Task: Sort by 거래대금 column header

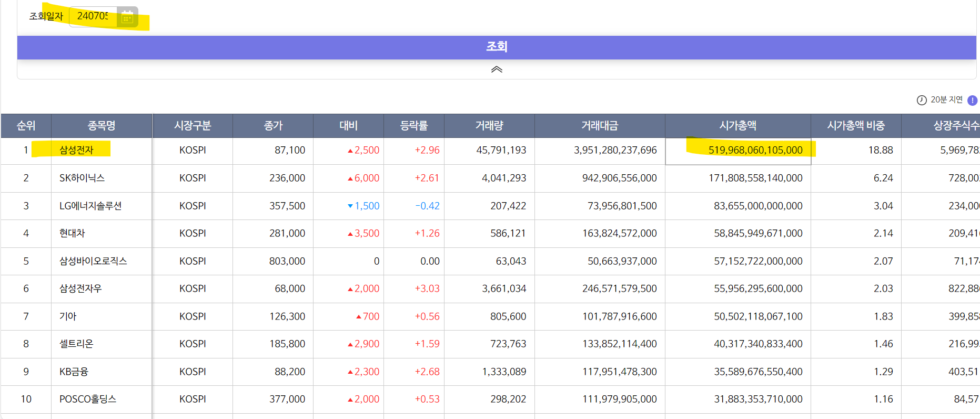Action: pyautogui.click(x=600, y=126)
